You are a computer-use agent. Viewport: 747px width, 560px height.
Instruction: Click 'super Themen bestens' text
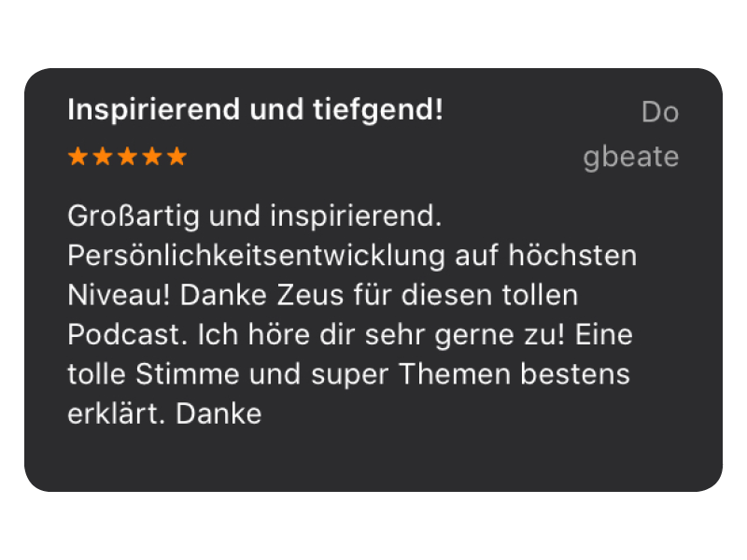point(471,374)
